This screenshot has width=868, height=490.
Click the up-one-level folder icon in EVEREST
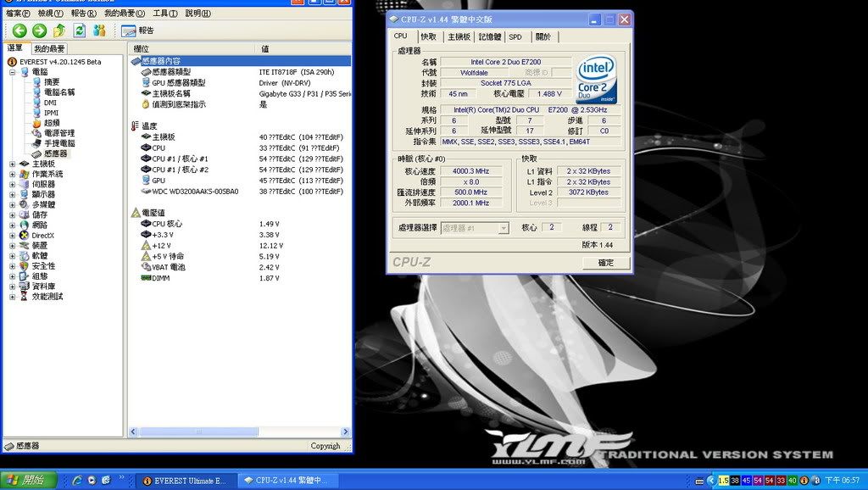59,31
